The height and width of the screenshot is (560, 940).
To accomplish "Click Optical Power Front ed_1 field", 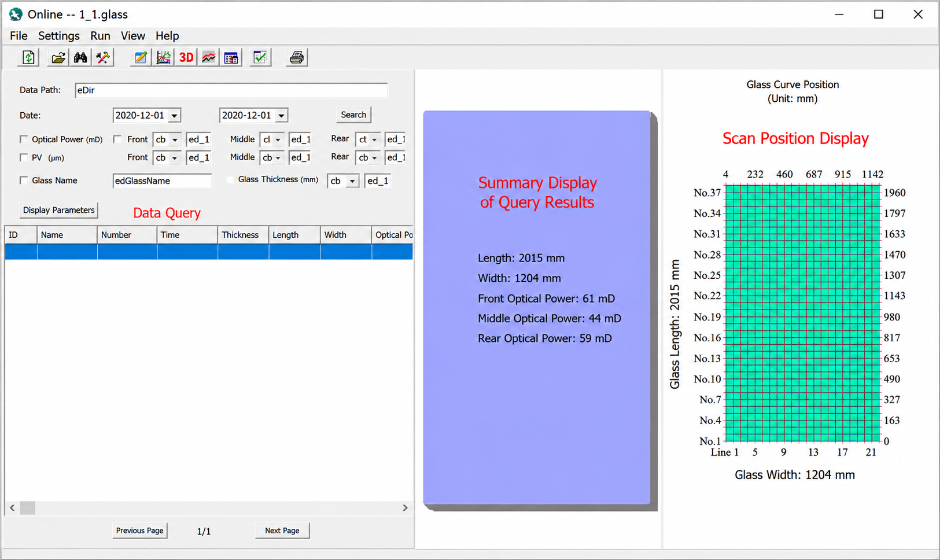I will (198, 139).
